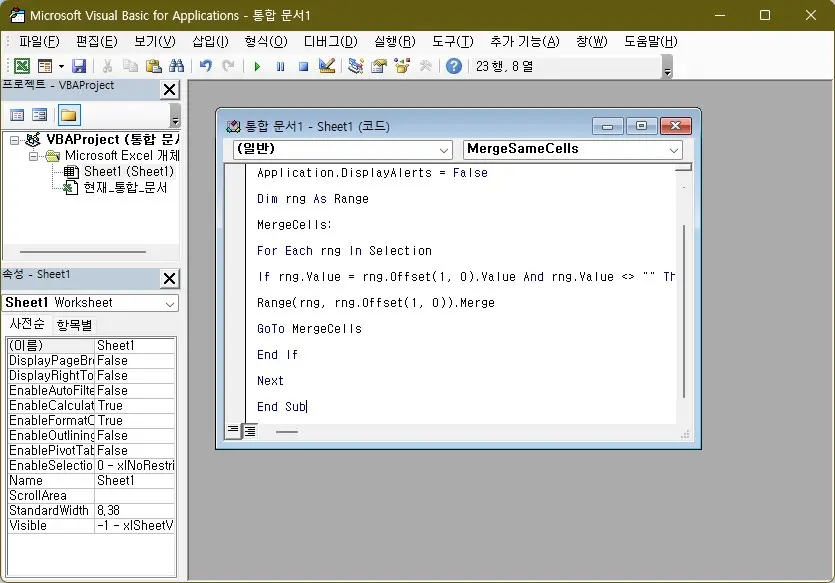Click Visible property value -1 - xlSheetVisible

tap(135, 525)
